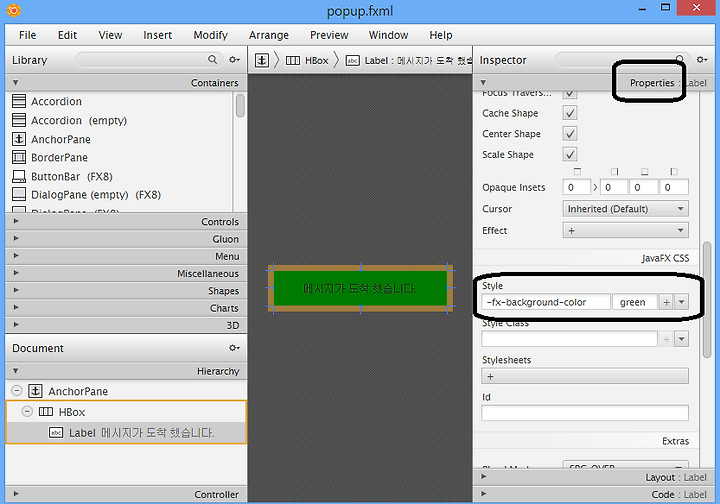
Task: Expand the Shapes library section
Action: tap(16, 290)
